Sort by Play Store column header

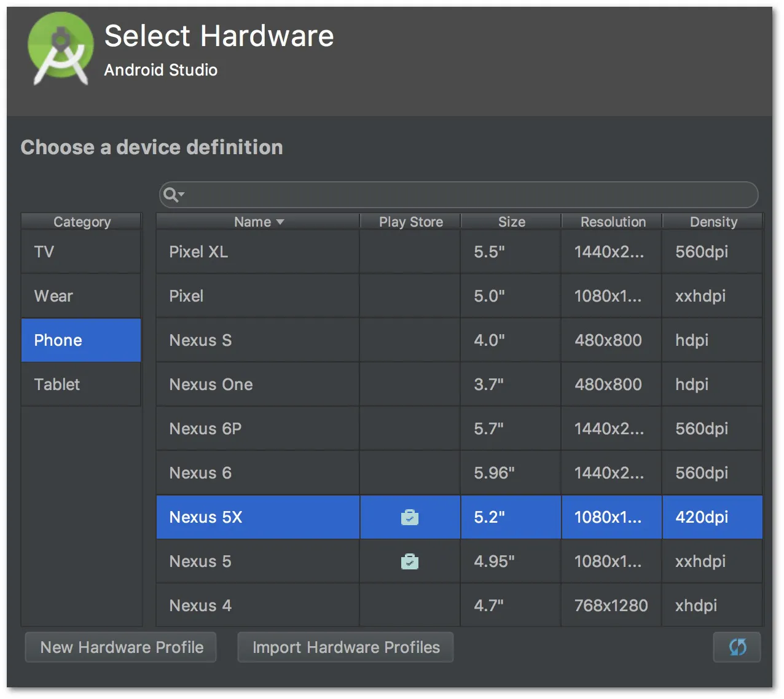pyautogui.click(x=410, y=222)
